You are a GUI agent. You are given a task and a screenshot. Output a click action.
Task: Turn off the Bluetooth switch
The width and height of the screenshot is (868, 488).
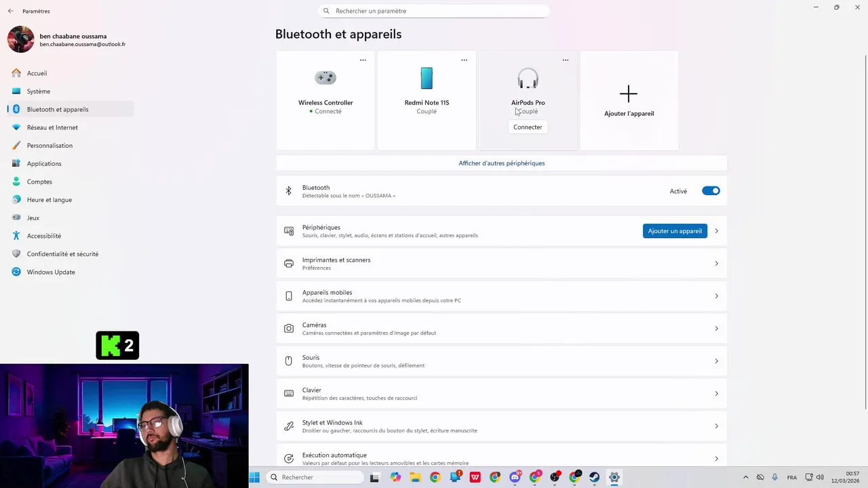pyautogui.click(x=711, y=191)
